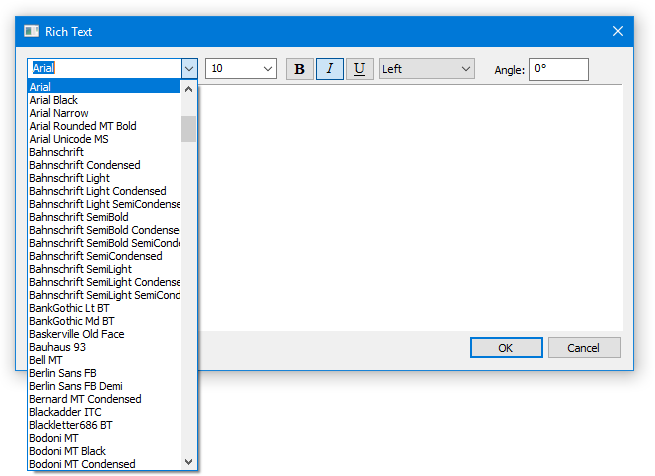Choose Bahnschrift SemiBold font

[x=104, y=217]
